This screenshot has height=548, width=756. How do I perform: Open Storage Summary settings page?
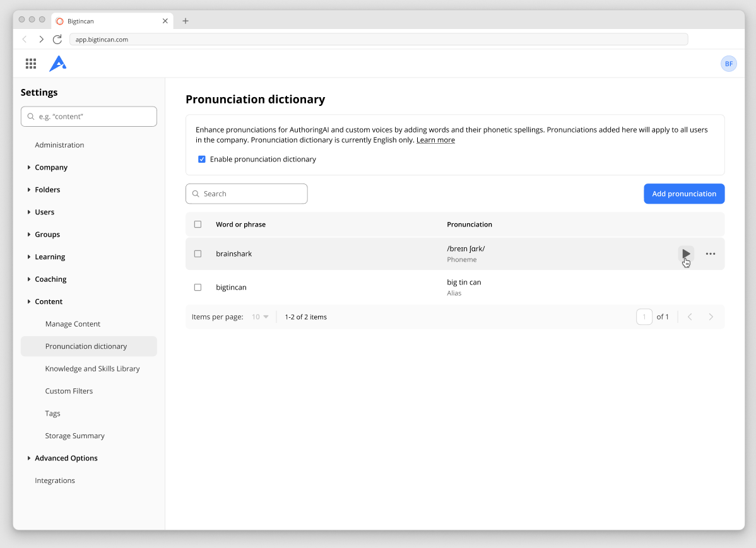coord(74,436)
